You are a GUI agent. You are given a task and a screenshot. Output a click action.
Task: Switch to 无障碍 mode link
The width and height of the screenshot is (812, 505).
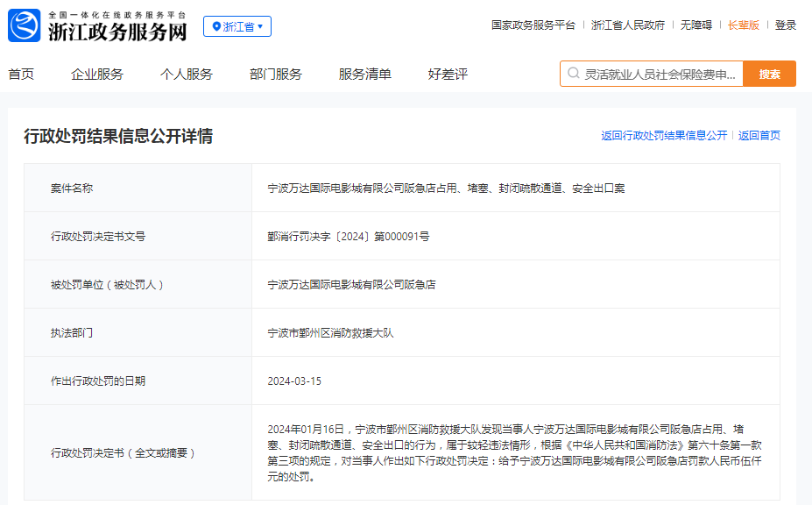[x=696, y=25]
